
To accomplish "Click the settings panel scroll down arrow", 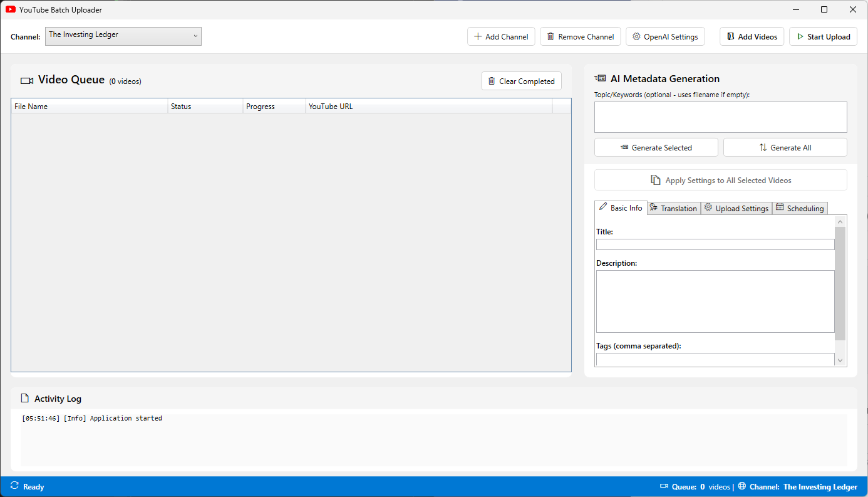I will 840,360.
